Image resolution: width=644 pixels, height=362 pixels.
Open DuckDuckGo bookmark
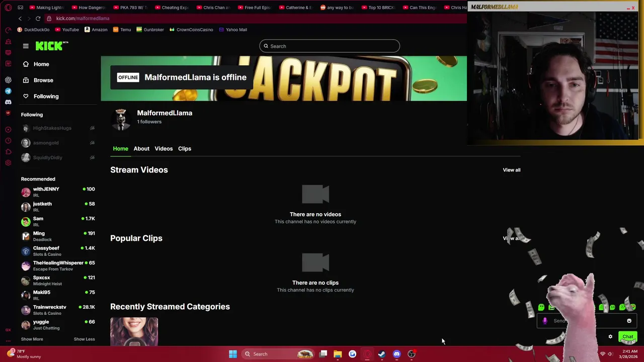click(x=33, y=30)
